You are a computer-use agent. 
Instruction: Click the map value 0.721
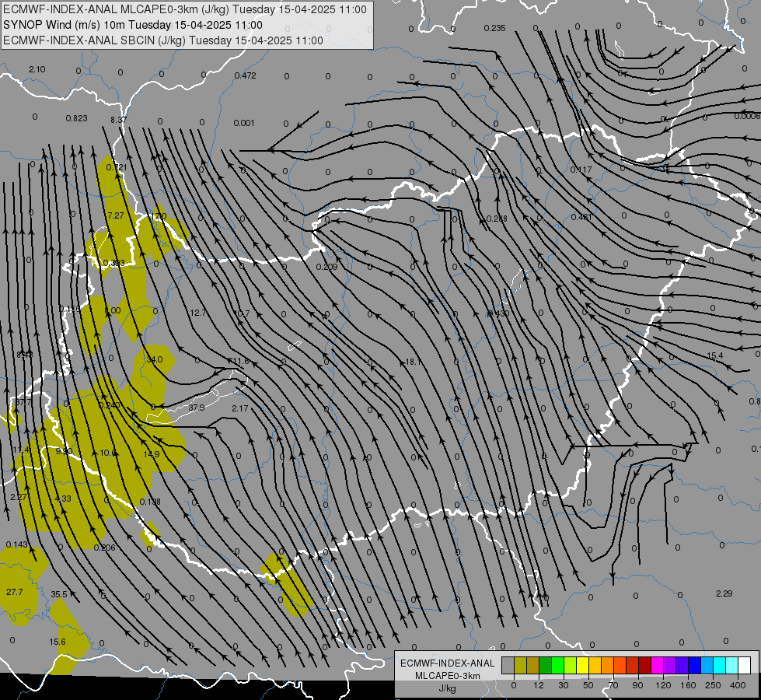pos(117,167)
